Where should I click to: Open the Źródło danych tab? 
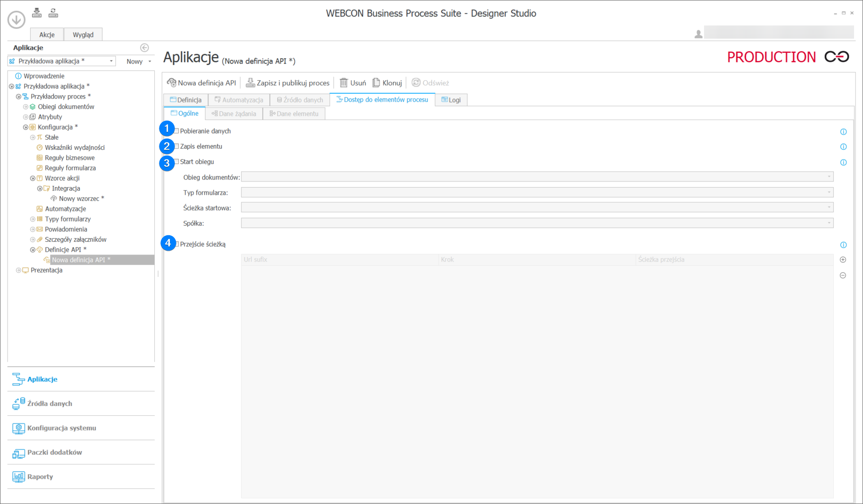point(300,100)
